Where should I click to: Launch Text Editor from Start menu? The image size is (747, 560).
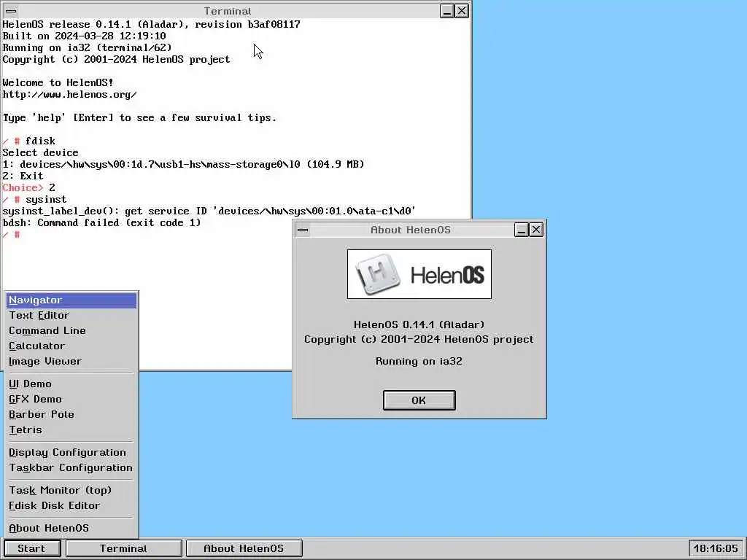pos(71,315)
